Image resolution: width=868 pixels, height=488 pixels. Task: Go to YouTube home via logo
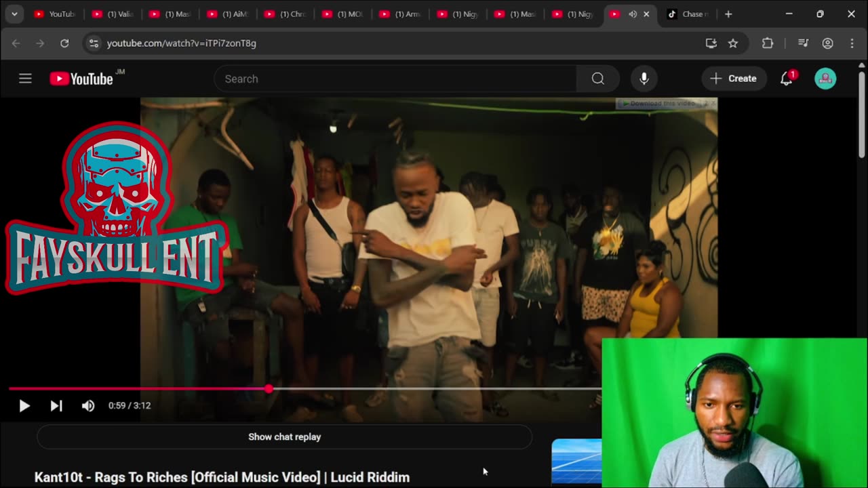coord(82,79)
